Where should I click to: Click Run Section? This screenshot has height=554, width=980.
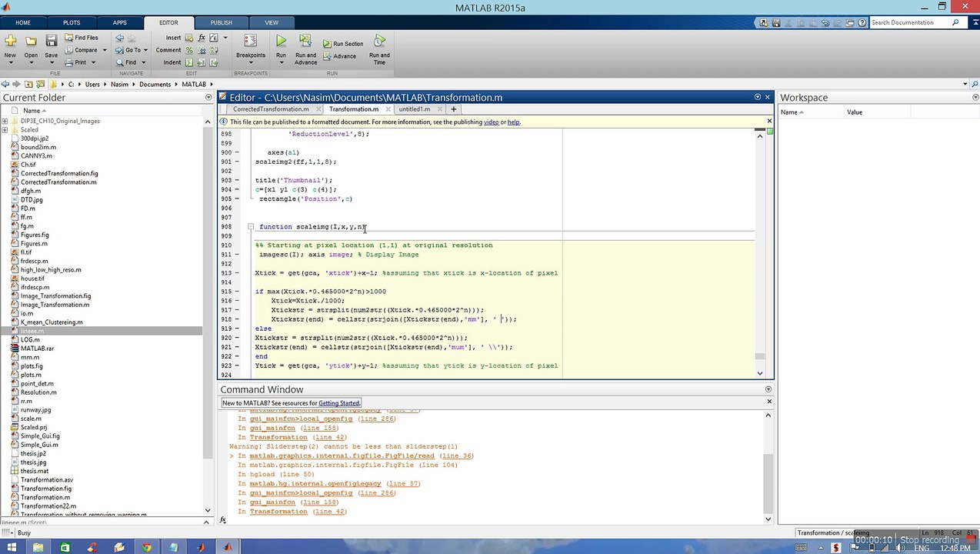[x=343, y=44]
